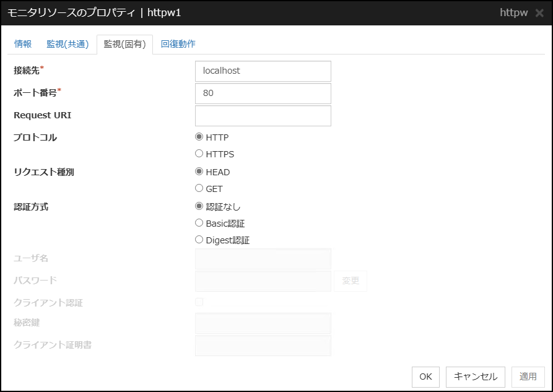Select HEAD request type
The image size is (553, 392).
pyautogui.click(x=199, y=172)
